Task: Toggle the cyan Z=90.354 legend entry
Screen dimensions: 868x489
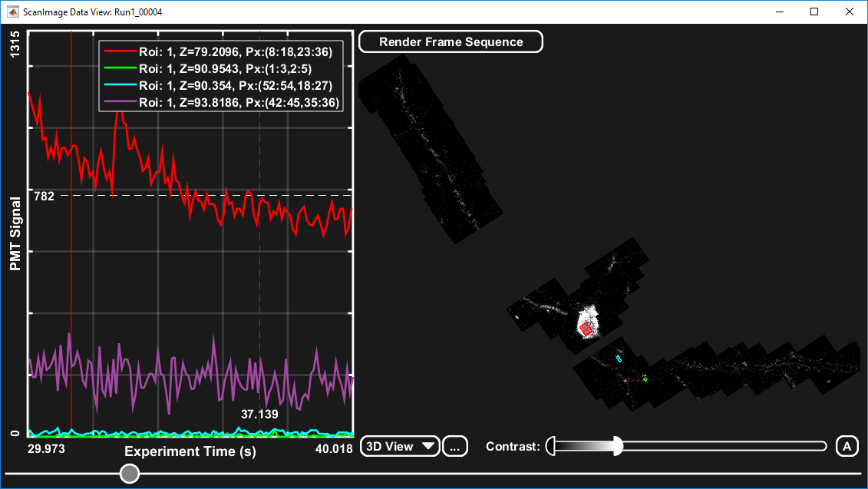Action: pyautogui.click(x=223, y=85)
